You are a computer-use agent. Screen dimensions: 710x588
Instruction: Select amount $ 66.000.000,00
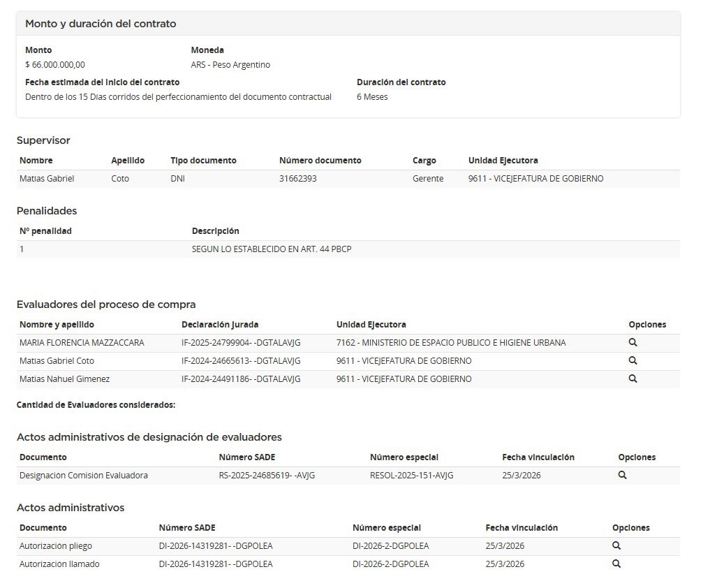pyautogui.click(x=54, y=65)
